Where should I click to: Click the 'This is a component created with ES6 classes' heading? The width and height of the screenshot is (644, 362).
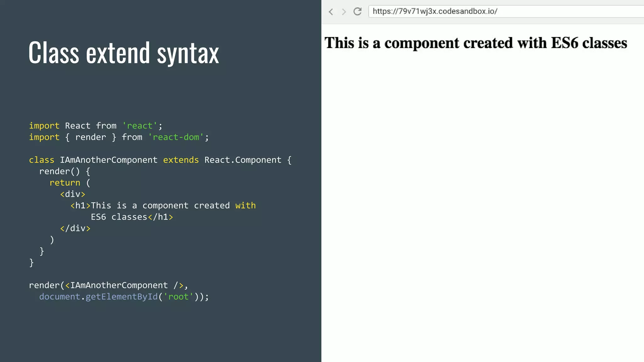(x=476, y=43)
